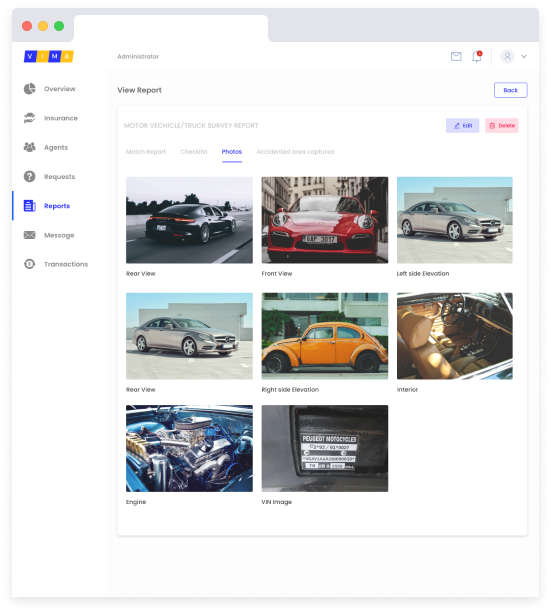
Task: Open Insurance sidebar item
Action: click(61, 118)
